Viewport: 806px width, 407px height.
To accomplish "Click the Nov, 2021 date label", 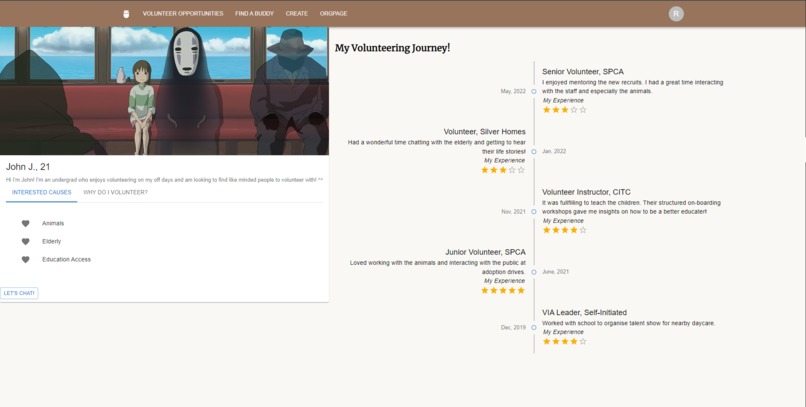I will 513,212.
